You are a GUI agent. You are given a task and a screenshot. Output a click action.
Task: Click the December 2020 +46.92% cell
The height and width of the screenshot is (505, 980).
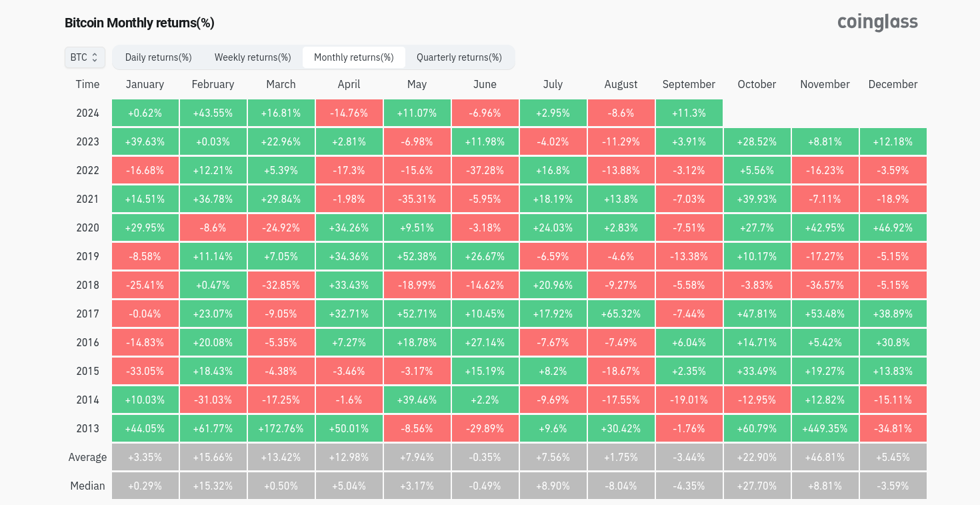pos(893,227)
